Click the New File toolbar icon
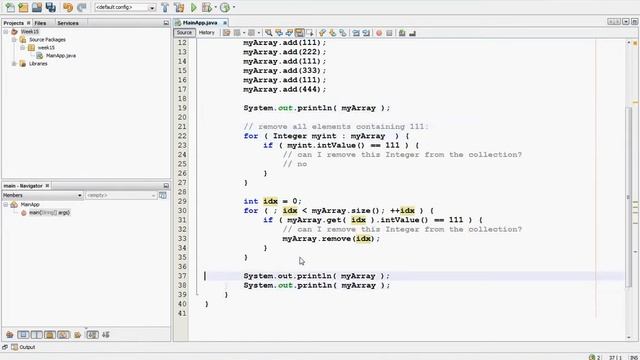 click(10, 7)
